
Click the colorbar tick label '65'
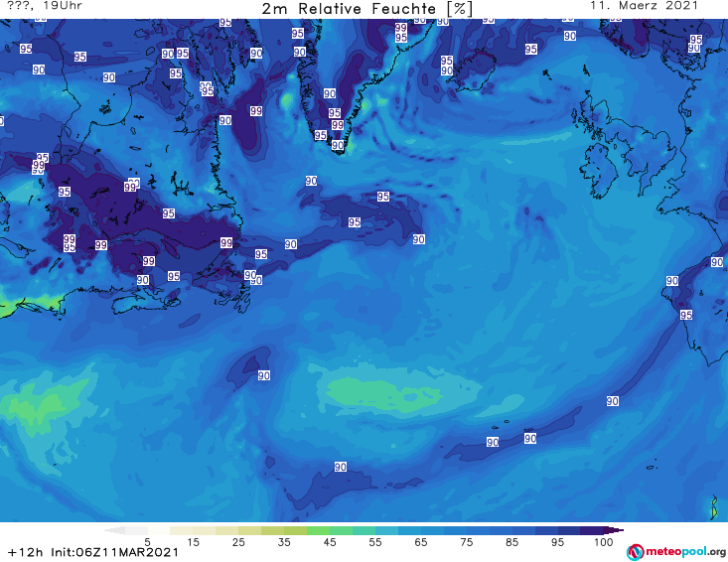click(421, 542)
